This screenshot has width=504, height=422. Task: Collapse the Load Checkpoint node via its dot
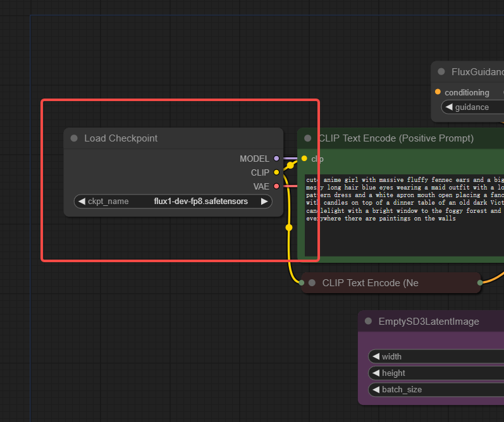(74, 138)
